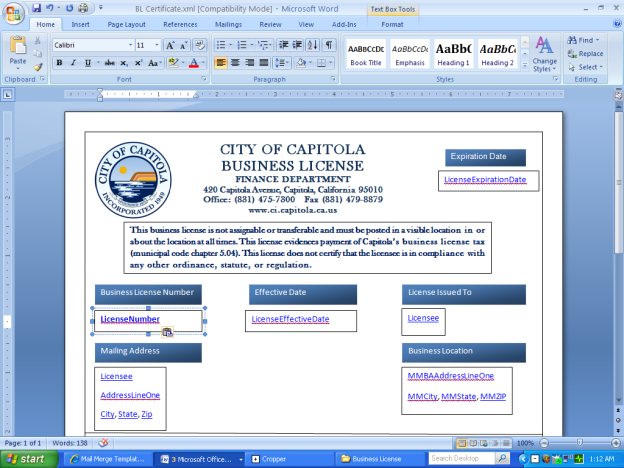Click the LicenseExpirationDate merge field
Image resolution: width=624 pixels, height=468 pixels.
coord(485,179)
